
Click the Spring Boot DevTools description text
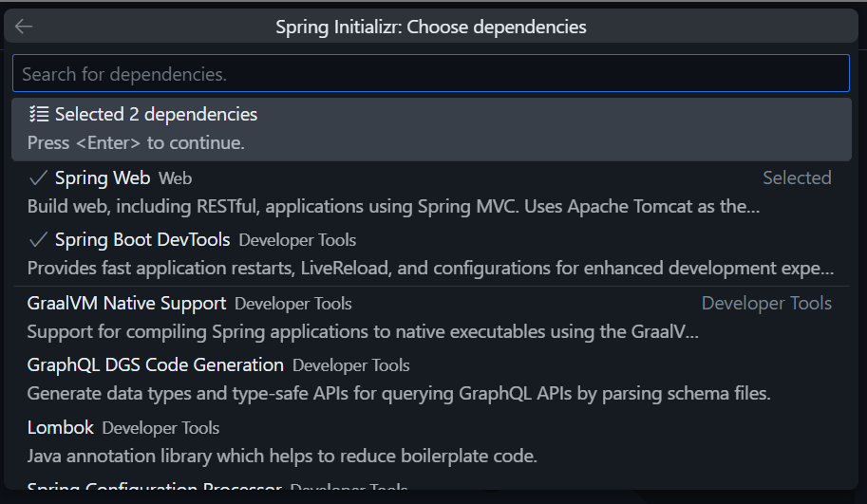(x=430, y=269)
